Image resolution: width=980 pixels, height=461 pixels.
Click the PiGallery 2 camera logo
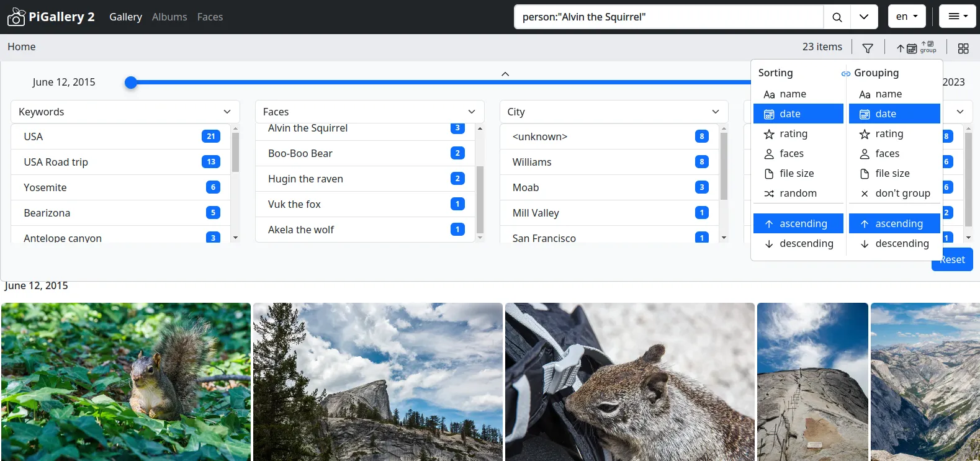(16, 17)
